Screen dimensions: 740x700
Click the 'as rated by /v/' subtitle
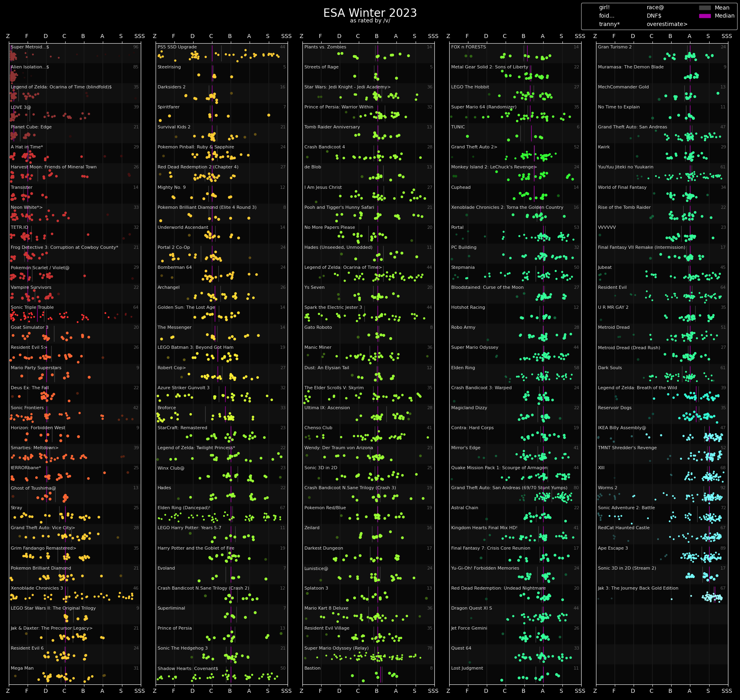(370, 21)
